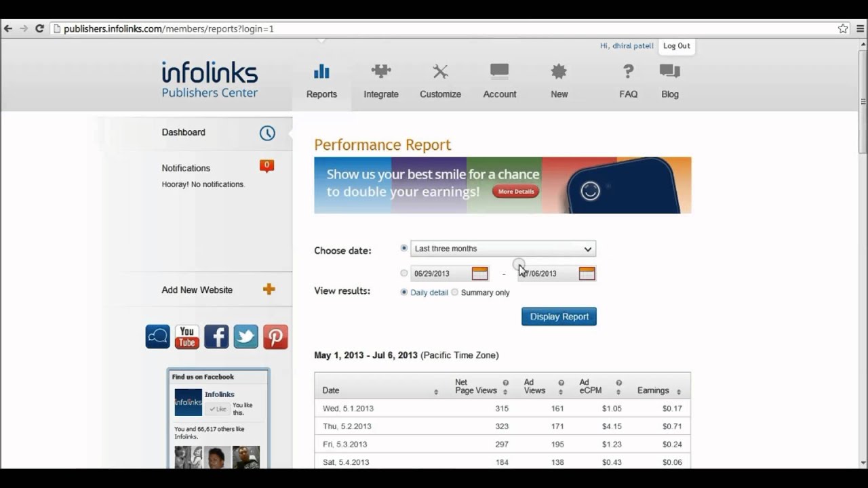Open the Reports bar chart icon
Image resolution: width=868 pixels, height=488 pixels.
tap(321, 71)
